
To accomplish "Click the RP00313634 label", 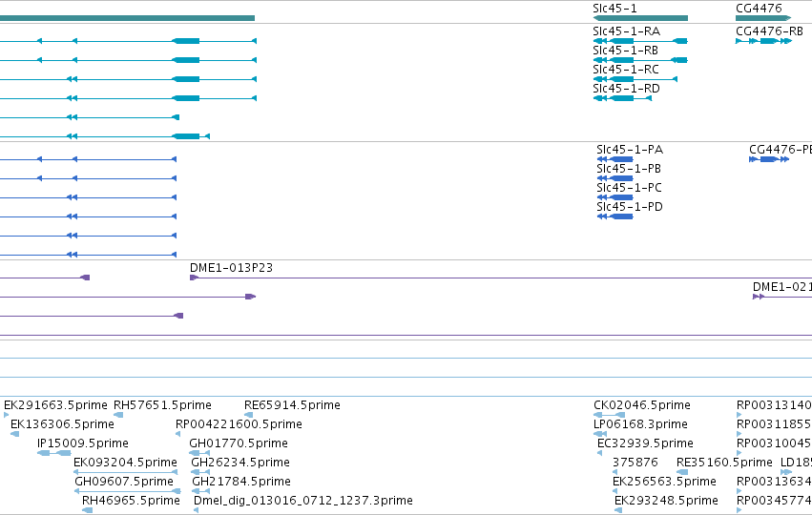I will 774,482.
